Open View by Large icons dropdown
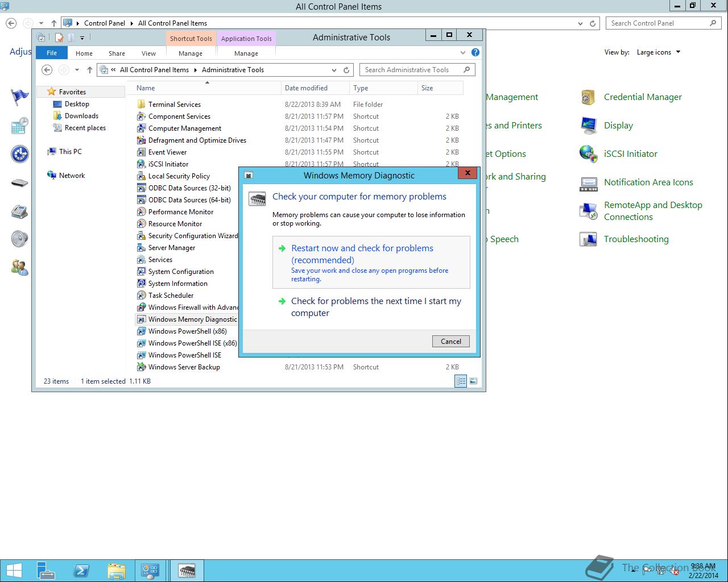Screen dimensions: 728x582 pyautogui.click(x=659, y=52)
